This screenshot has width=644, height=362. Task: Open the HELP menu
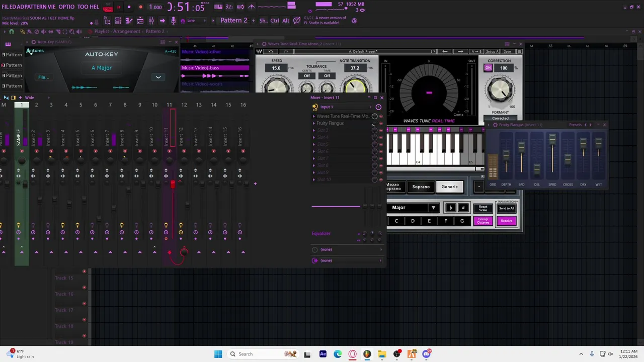[x=95, y=7]
